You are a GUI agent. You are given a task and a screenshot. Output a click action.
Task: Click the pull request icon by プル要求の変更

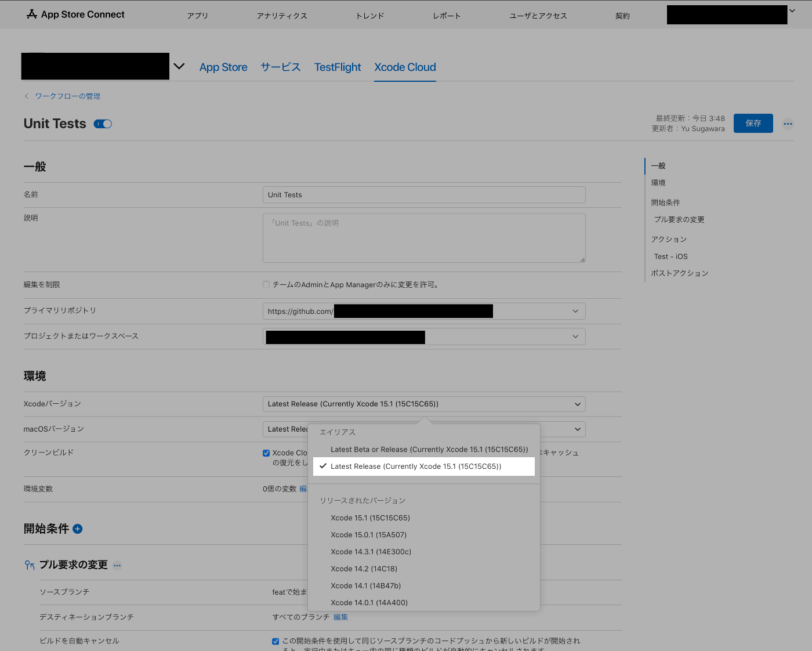tap(30, 565)
